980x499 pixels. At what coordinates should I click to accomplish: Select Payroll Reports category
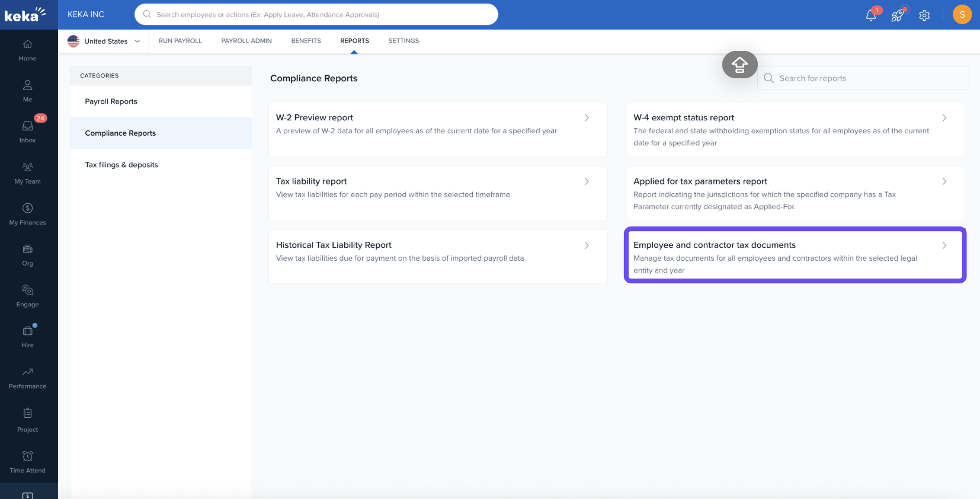click(111, 101)
